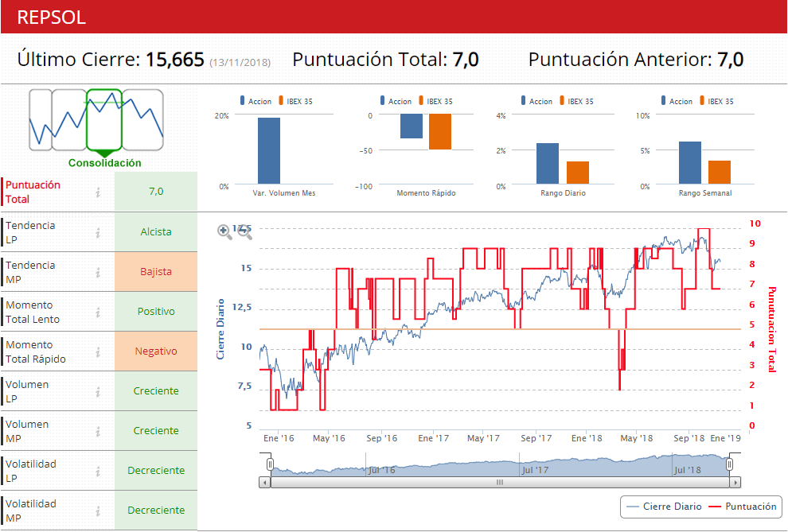
Task: Click the orange IBEX 35 bar in Rango Semanal
Action: [720, 172]
